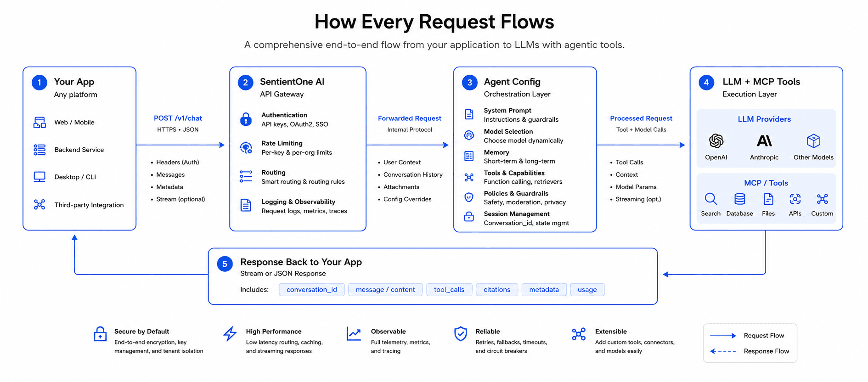Click the "Tool + Model Calls" caption
This screenshot has height=382, width=868.
point(641,130)
